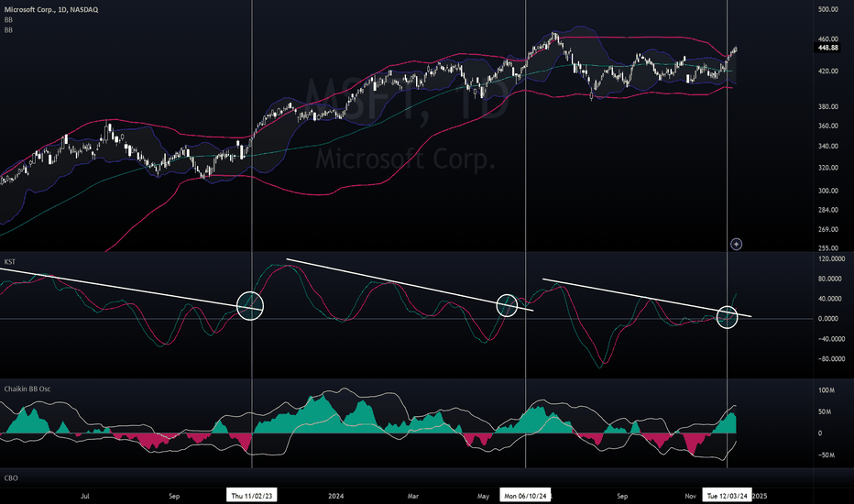Viewport: 854px width, 504px height.
Task: Click the 2024 label on time axis
Action: coord(336,496)
